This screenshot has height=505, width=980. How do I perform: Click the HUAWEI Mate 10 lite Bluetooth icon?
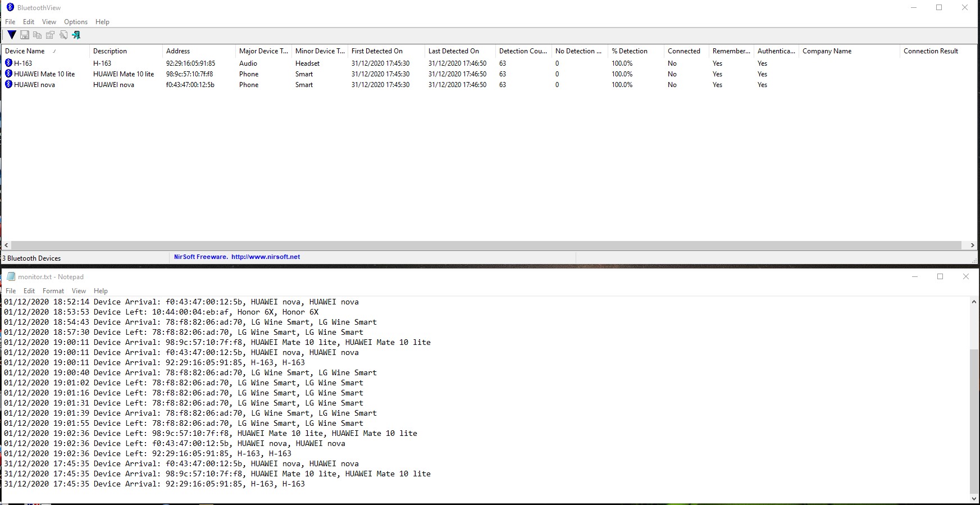point(8,74)
